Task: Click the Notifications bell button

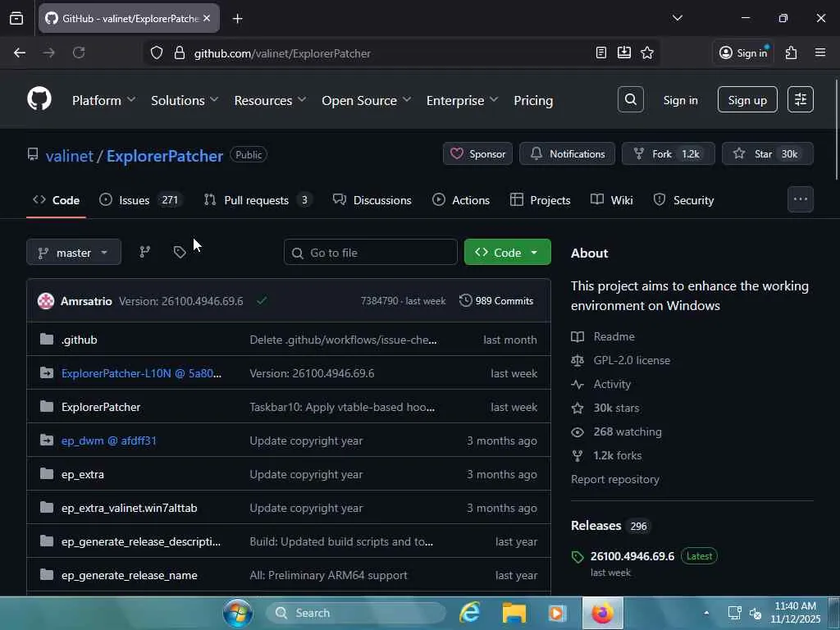Action: [568, 153]
